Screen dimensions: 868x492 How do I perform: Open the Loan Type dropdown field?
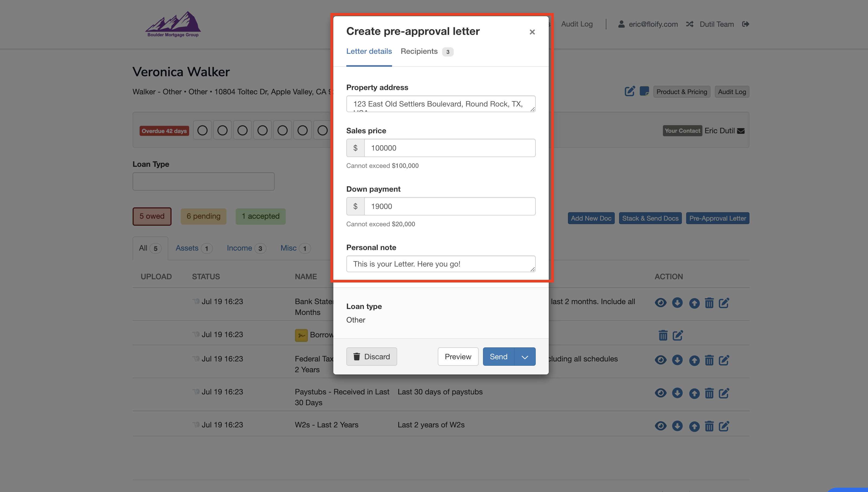coord(203,181)
